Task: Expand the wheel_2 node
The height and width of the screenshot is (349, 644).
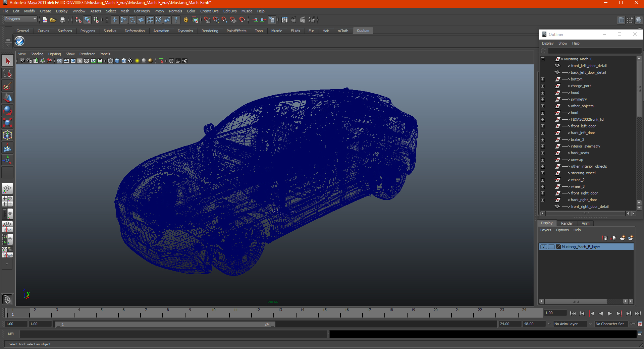Action: 542,180
